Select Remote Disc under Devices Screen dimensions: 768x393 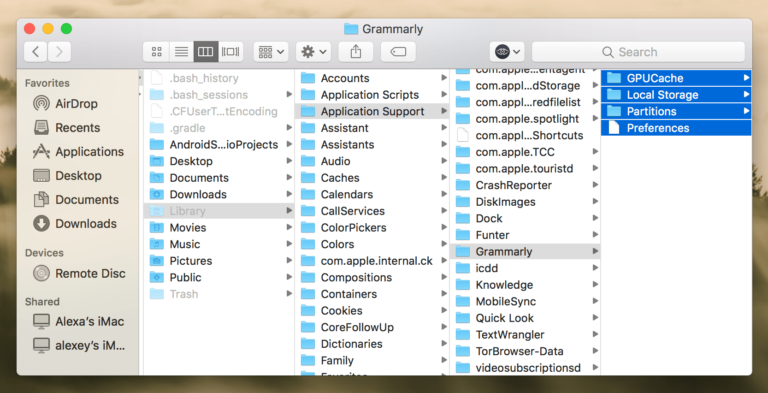tap(90, 273)
